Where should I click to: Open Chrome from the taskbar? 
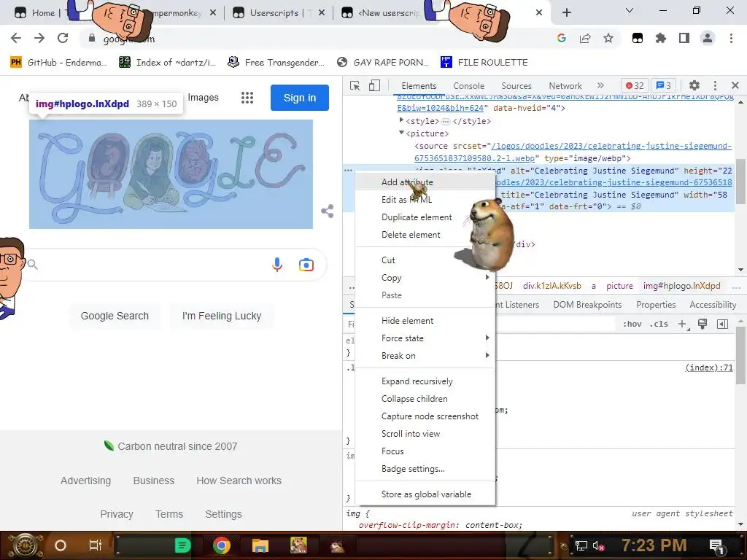click(222, 545)
